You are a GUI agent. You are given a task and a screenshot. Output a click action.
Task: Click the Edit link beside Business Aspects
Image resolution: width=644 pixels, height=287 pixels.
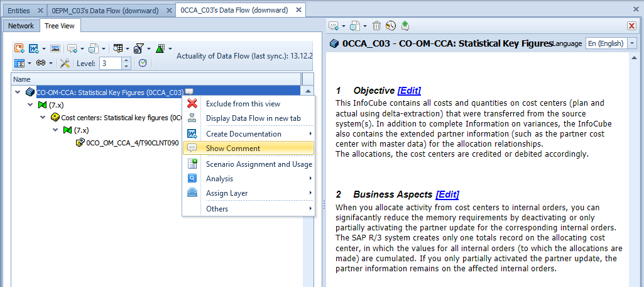click(447, 194)
